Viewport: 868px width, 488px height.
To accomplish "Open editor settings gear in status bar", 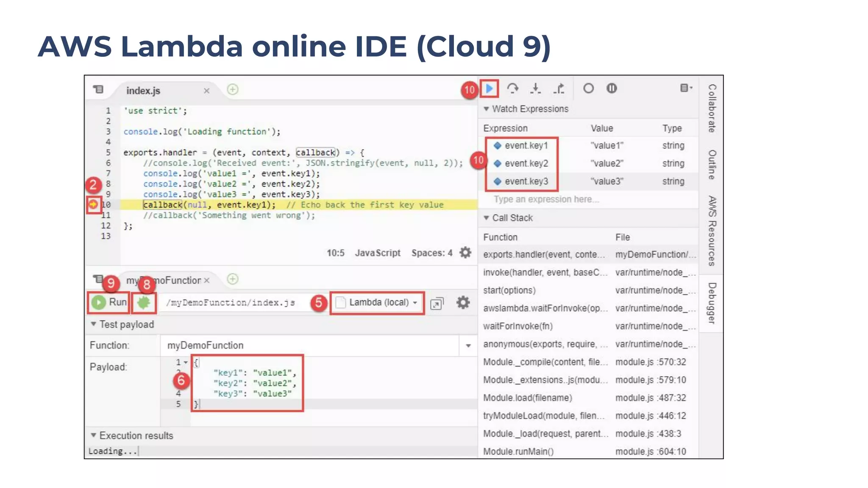I will pyautogui.click(x=465, y=252).
